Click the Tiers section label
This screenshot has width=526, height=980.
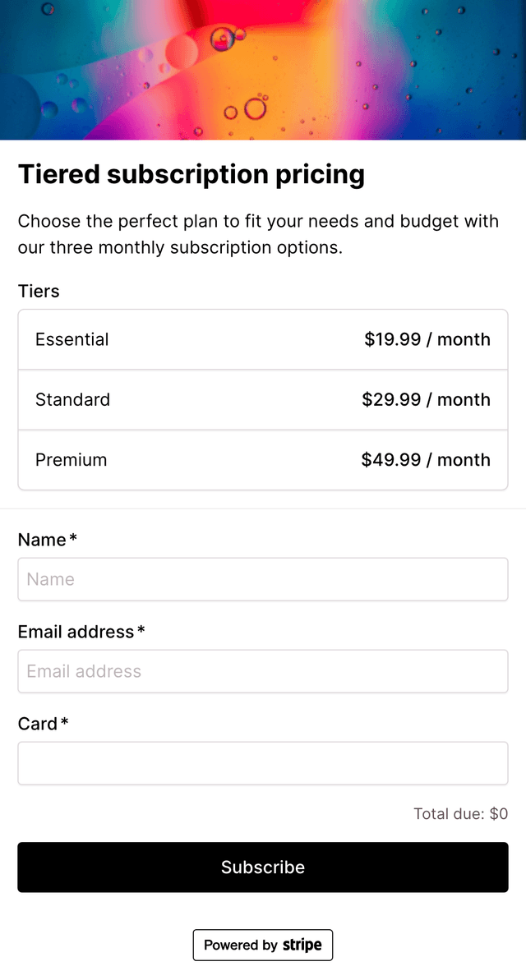(x=39, y=292)
